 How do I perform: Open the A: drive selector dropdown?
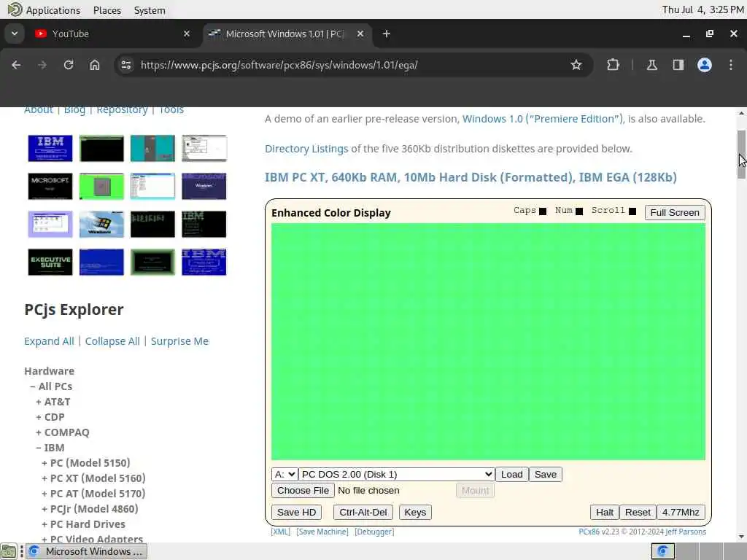tap(285, 474)
